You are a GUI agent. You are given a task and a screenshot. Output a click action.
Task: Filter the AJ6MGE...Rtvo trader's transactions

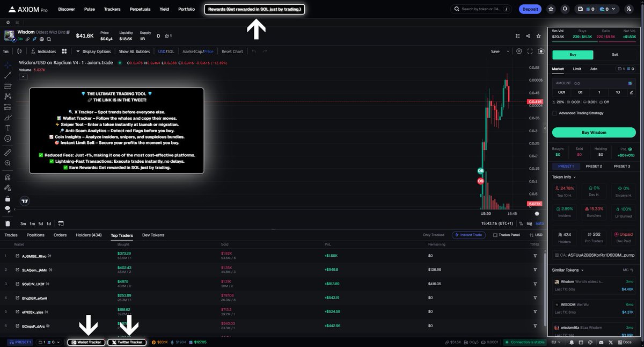[535, 256]
